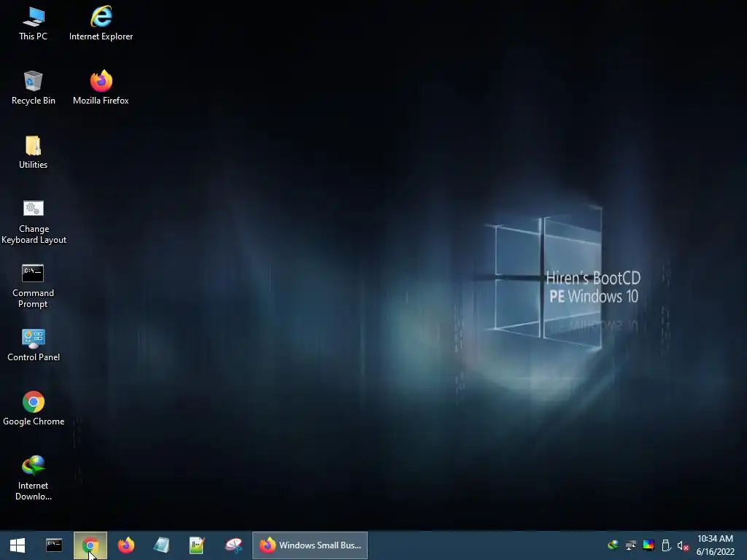The width and height of the screenshot is (747, 560).
Task: Select the Internet Download Manager desktop icon
Action: pos(34,478)
